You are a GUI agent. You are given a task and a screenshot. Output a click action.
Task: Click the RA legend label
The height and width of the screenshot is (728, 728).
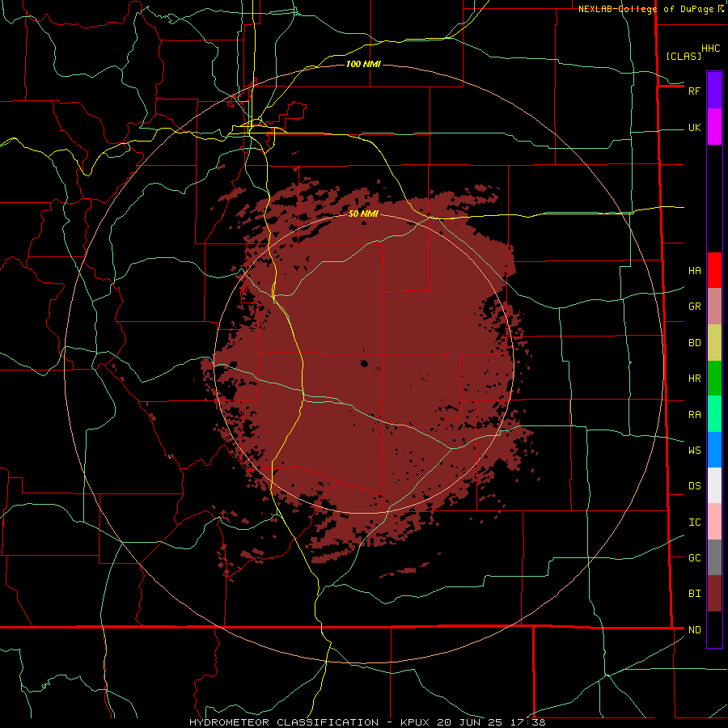[x=694, y=415]
